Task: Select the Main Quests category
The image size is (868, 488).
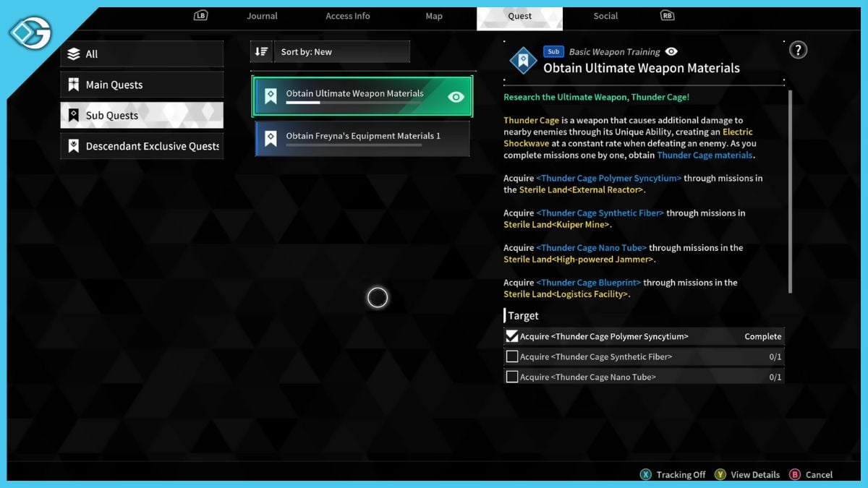Action: pos(142,85)
